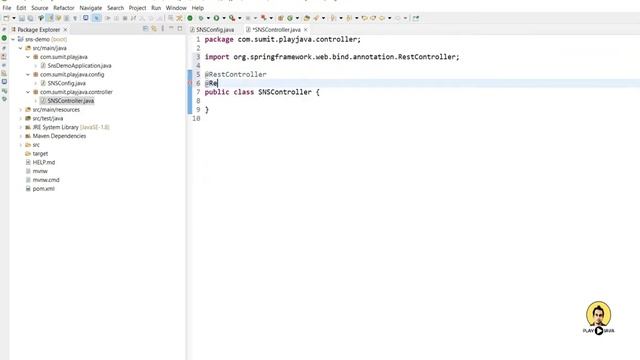Image resolution: width=640 pixels, height=360 pixels.
Task: Click the green Boot Dashboard icon in the left strip
Action: 4,38
